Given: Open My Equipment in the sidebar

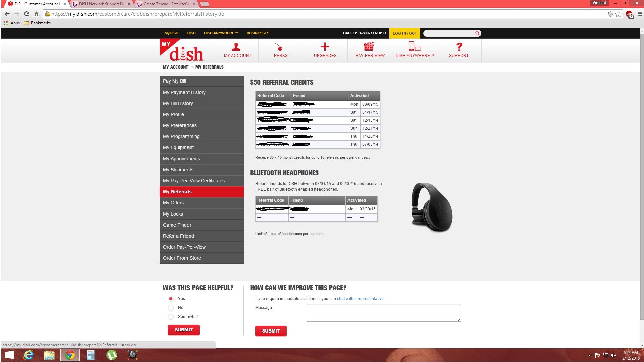Looking at the screenshot, I should click(202, 147).
